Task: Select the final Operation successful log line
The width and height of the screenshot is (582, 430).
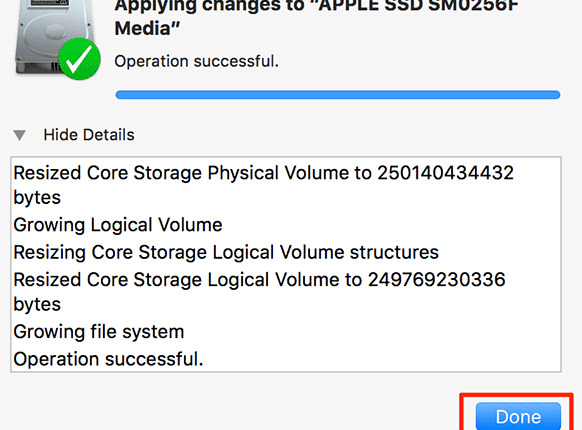Action: click(x=108, y=359)
